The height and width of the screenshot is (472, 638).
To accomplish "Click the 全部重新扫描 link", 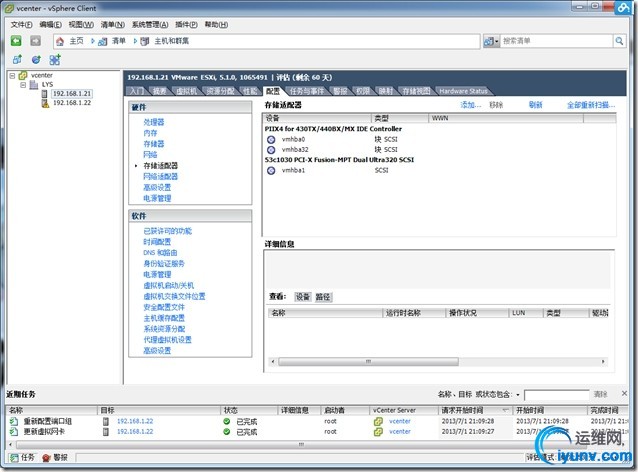I will 591,105.
